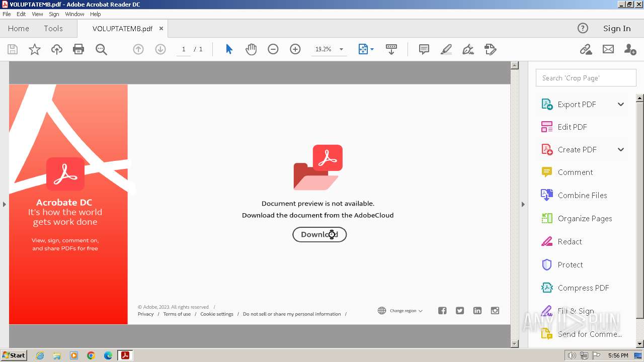Click the page number field
Viewport: 644px width, 362px height.
[183, 49]
